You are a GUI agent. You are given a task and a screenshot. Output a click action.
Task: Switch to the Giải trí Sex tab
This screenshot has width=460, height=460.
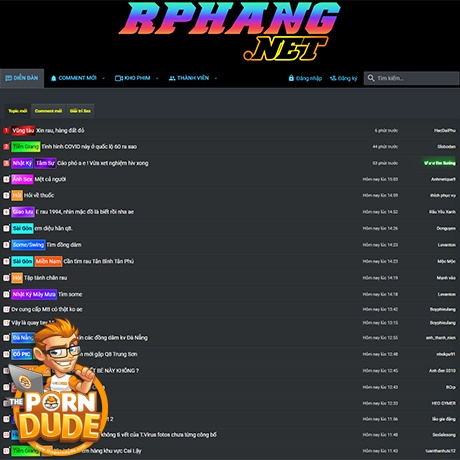pos(80,111)
